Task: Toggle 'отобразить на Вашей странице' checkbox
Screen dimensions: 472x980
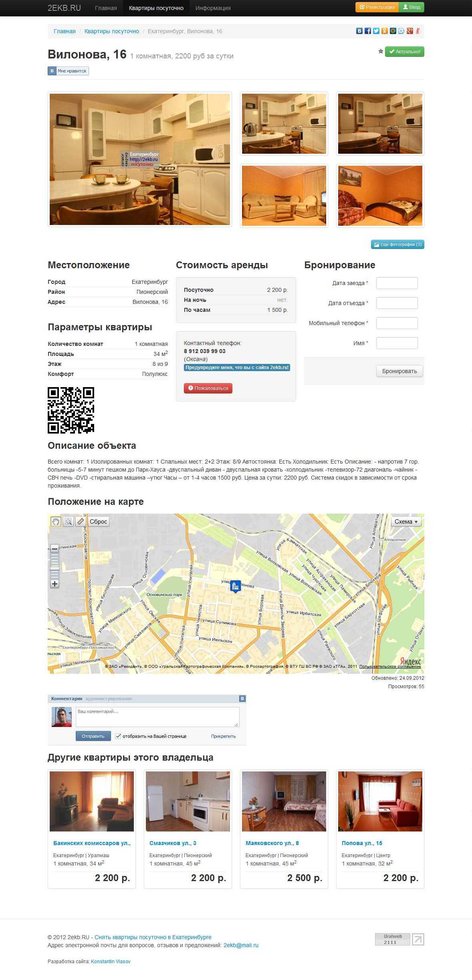Action: [x=118, y=736]
